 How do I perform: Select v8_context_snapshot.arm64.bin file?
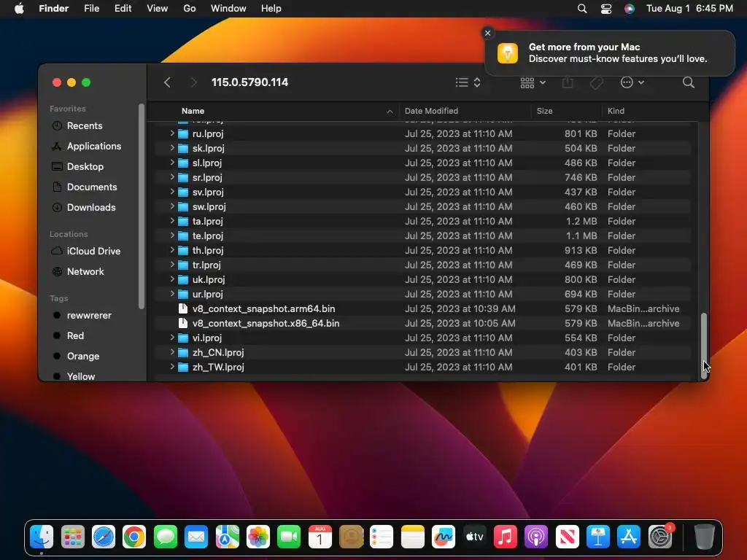click(263, 308)
